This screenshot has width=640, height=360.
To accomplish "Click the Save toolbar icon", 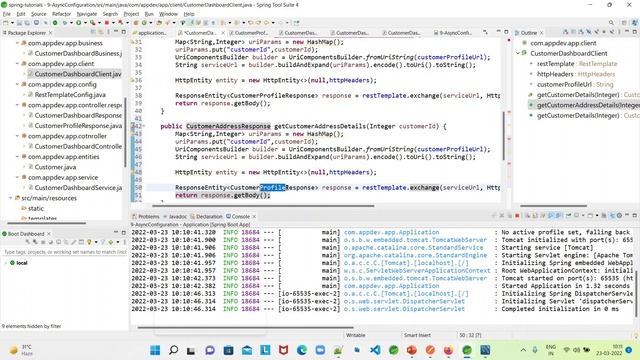I will [x=19, y=23].
